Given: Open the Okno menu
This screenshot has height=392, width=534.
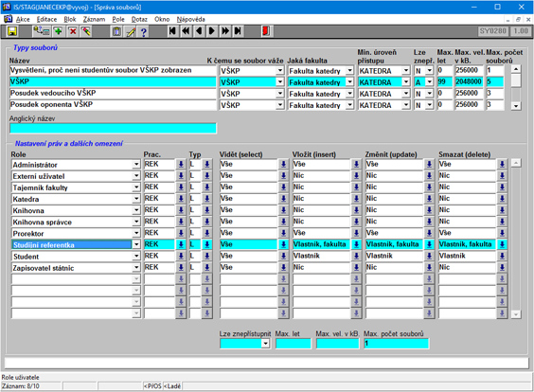Looking at the screenshot, I should coord(162,20).
